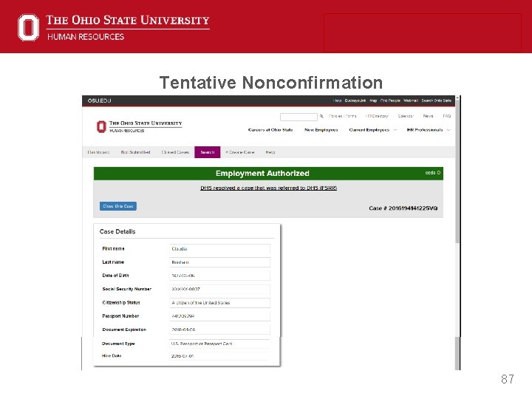
Task: Open Policies / Forms link
Action: click(342, 116)
